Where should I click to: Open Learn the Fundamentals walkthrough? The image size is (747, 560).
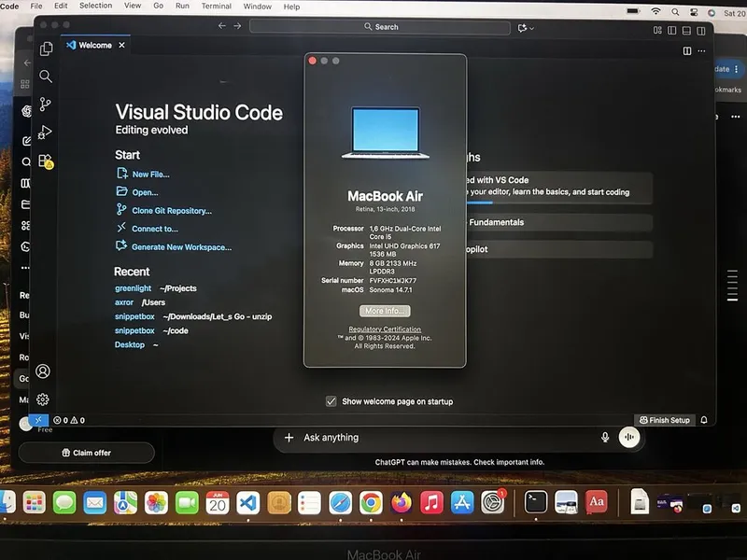click(x=557, y=222)
